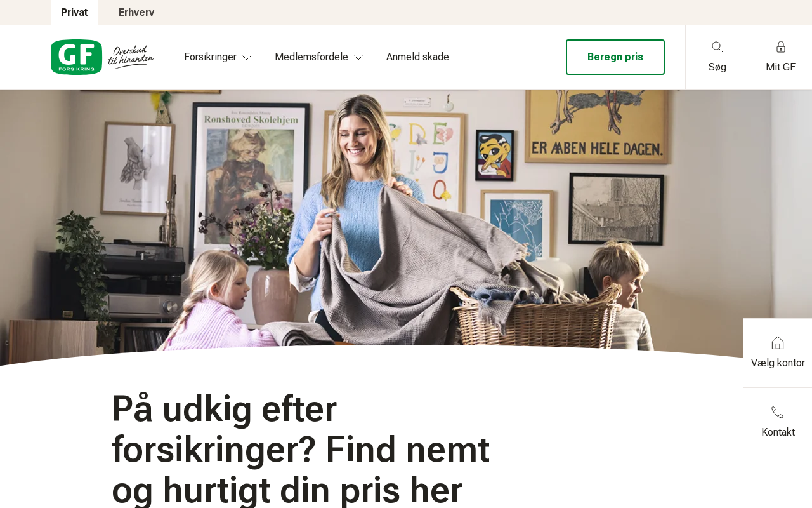
Task: Click the Vælg kontor label text
Action: pos(778,363)
